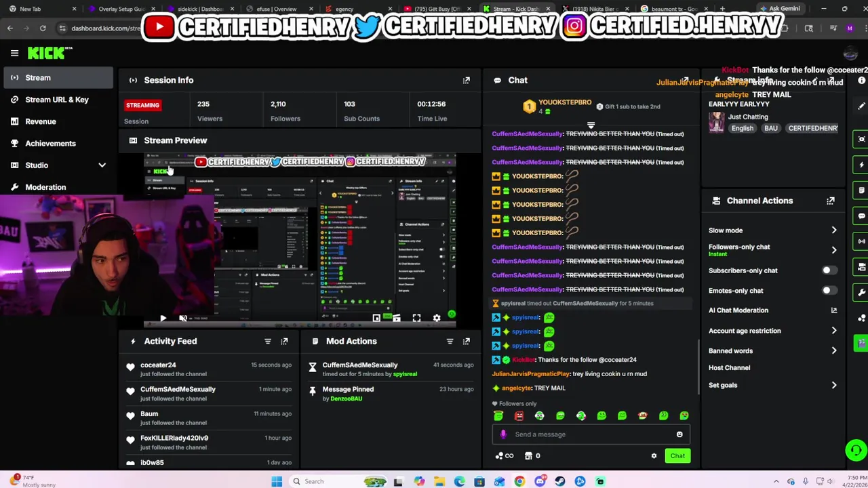
Task: Click the purple microphone icon
Action: 502,434
